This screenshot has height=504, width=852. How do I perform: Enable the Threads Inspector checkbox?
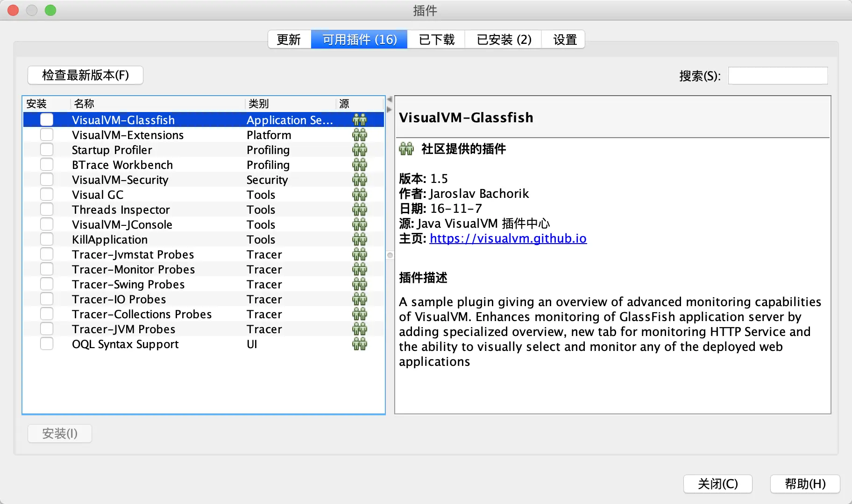[47, 209]
